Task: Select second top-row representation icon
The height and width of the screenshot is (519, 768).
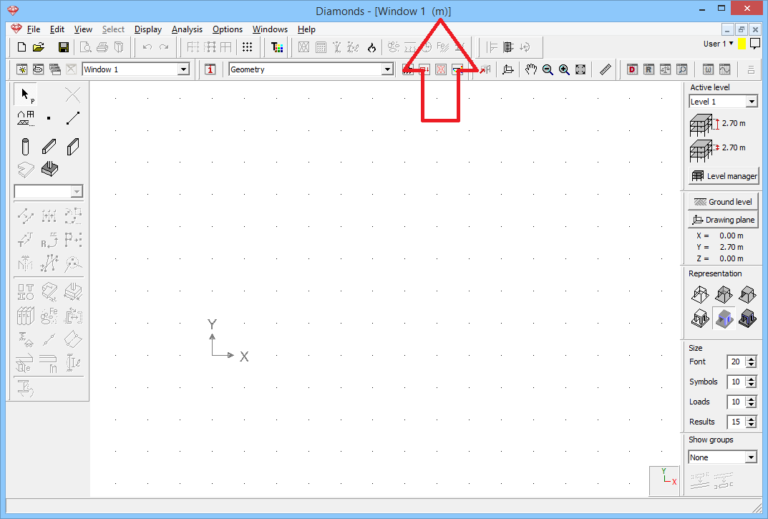Action: [723, 294]
